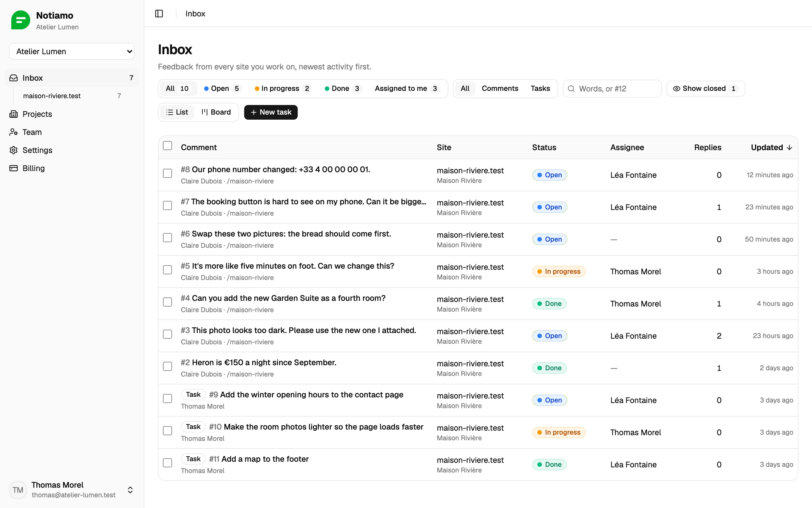Screen dimensions: 812x508
Task: Click Inbox breadcrumb in top bar
Action: point(195,14)
